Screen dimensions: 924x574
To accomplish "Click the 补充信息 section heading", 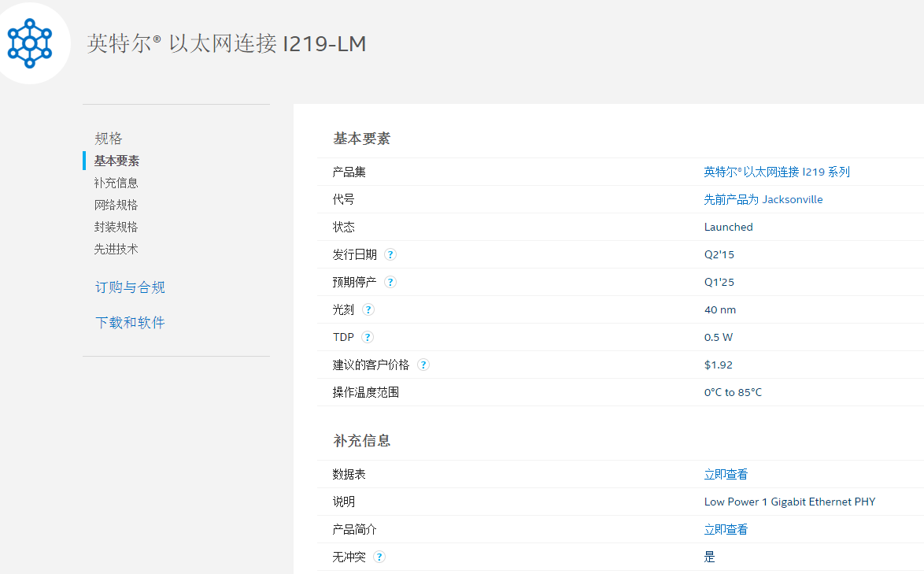I will click(x=362, y=441).
